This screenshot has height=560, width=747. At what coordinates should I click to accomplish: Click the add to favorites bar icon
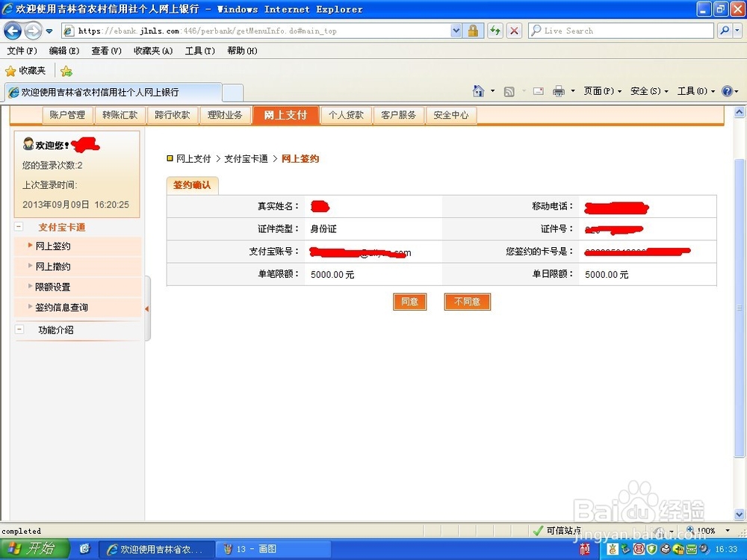66,72
